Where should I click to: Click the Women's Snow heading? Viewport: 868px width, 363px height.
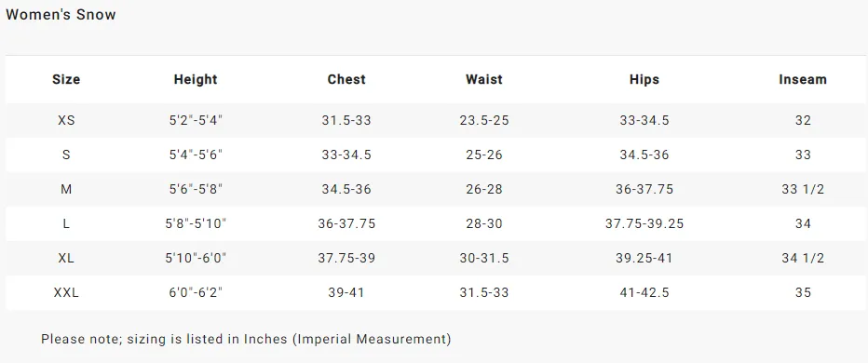pyautogui.click(x=61, y=15)
